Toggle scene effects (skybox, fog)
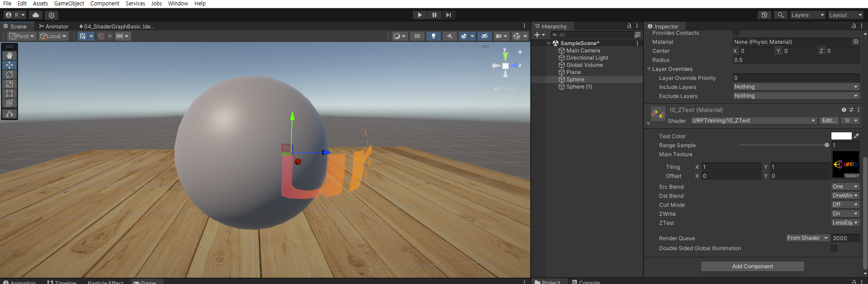 coord(464,36)
